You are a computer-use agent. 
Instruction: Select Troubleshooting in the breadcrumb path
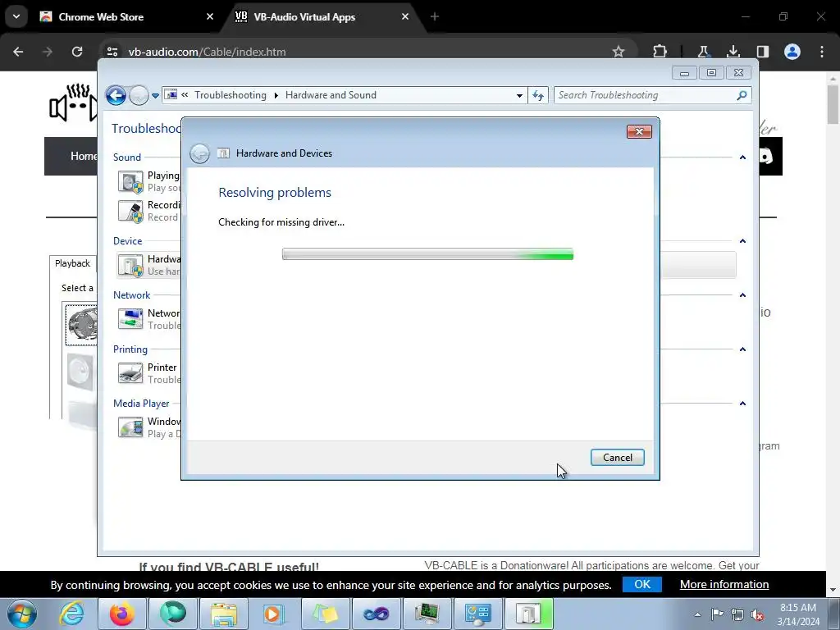231,95
